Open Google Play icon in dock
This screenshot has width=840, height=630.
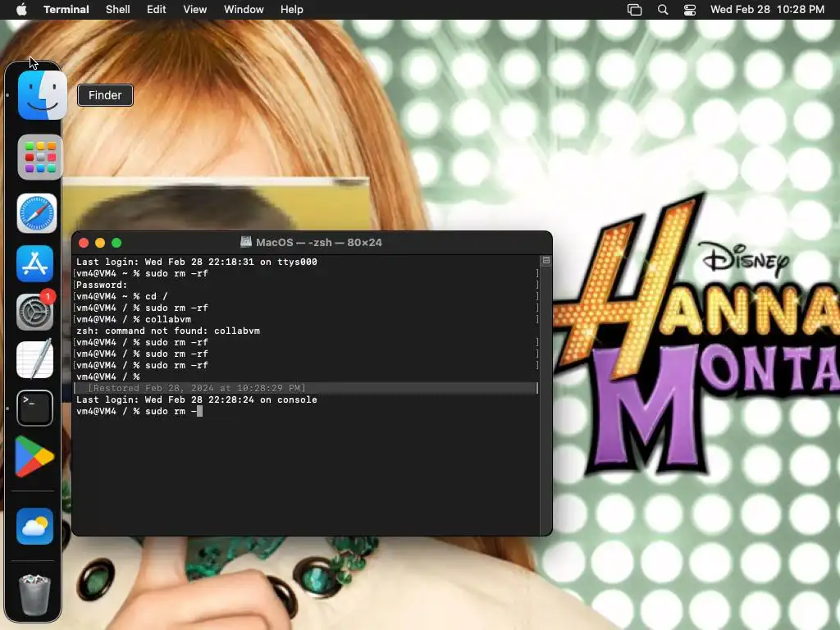pos(34,457)
